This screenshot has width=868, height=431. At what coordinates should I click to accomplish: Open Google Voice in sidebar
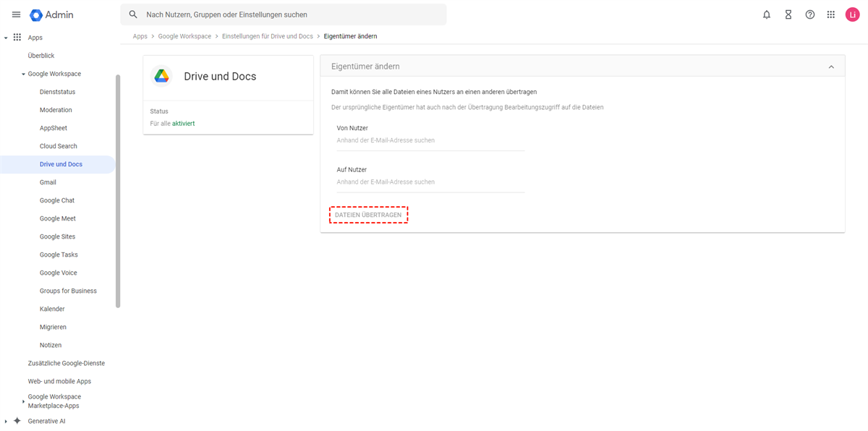(59, 273)
